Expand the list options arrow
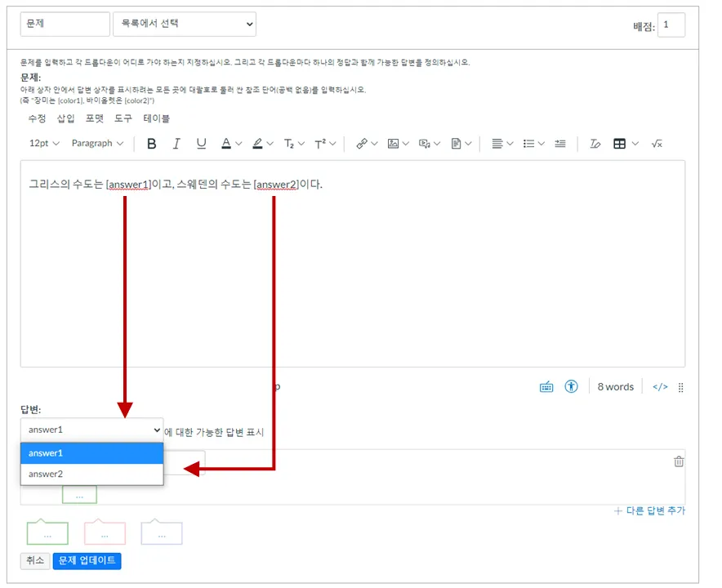Image resolution: width=722 pixels, height=588 pixels. coord(541,144)
